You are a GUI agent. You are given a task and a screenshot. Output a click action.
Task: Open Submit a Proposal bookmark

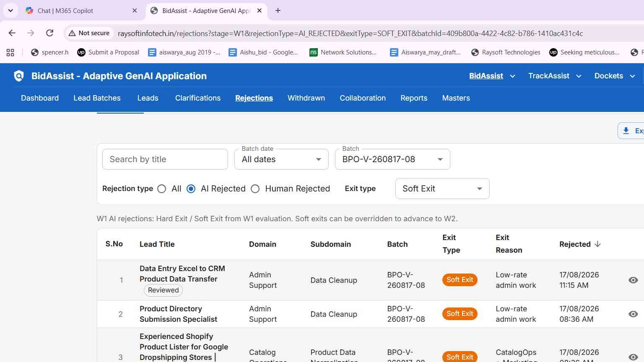click(108, 52)
